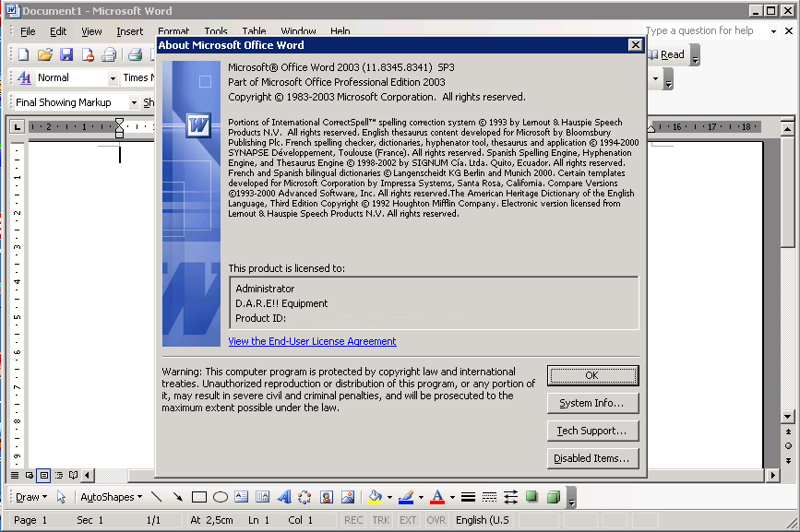Switch to Outline View icon

[59, 476]
